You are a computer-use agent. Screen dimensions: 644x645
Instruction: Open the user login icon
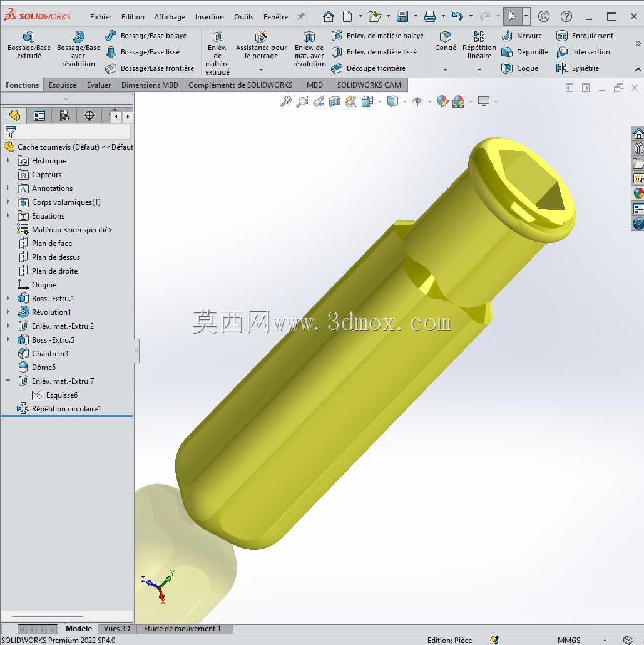coord(544,16)
